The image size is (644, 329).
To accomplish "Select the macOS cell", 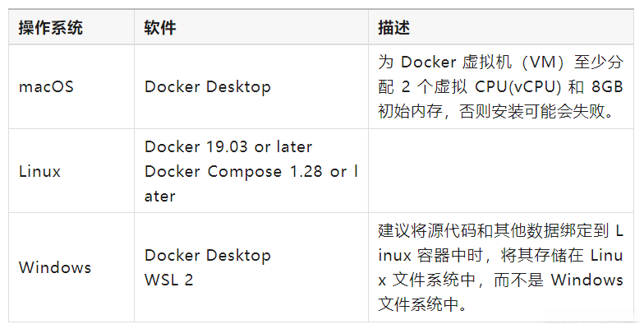I will [x=46, y=86].
